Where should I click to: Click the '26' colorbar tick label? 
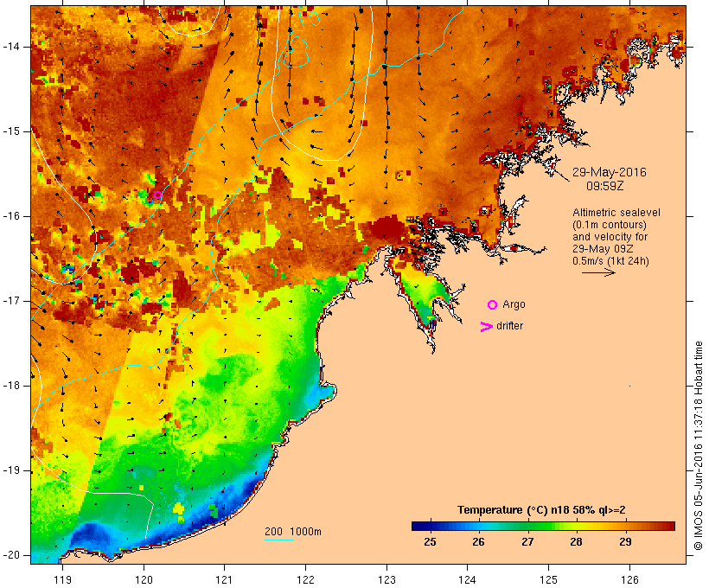coord(478,541)
